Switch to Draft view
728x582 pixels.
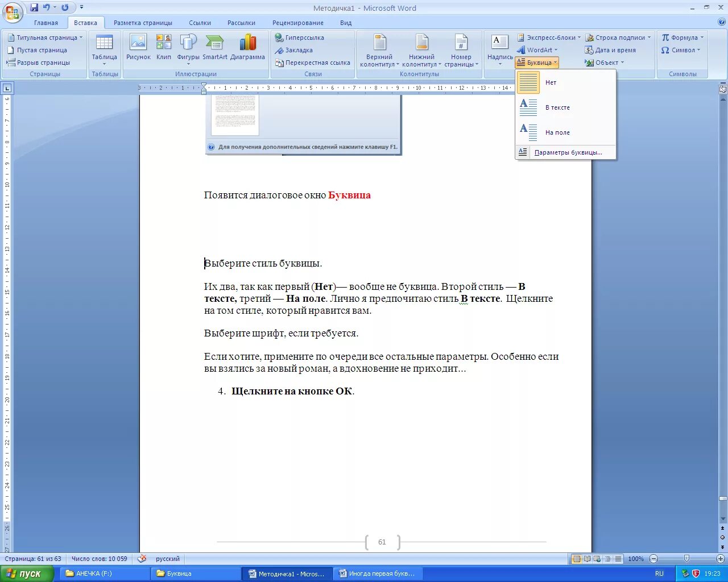618,559
